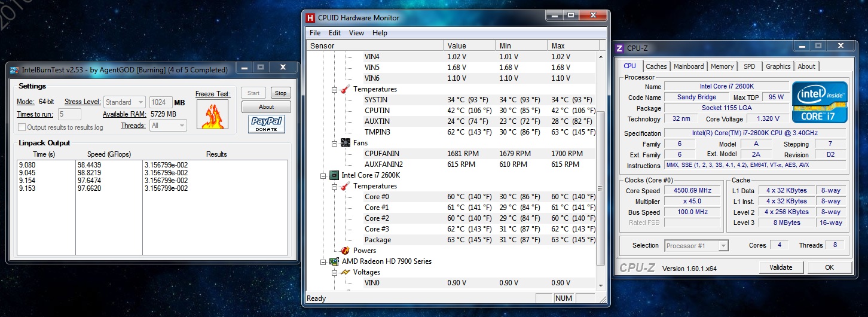The image size is (868, 317).
Task: Open the Threads dropdown in IntelBurnTest
Action: [x=168, y=126]
